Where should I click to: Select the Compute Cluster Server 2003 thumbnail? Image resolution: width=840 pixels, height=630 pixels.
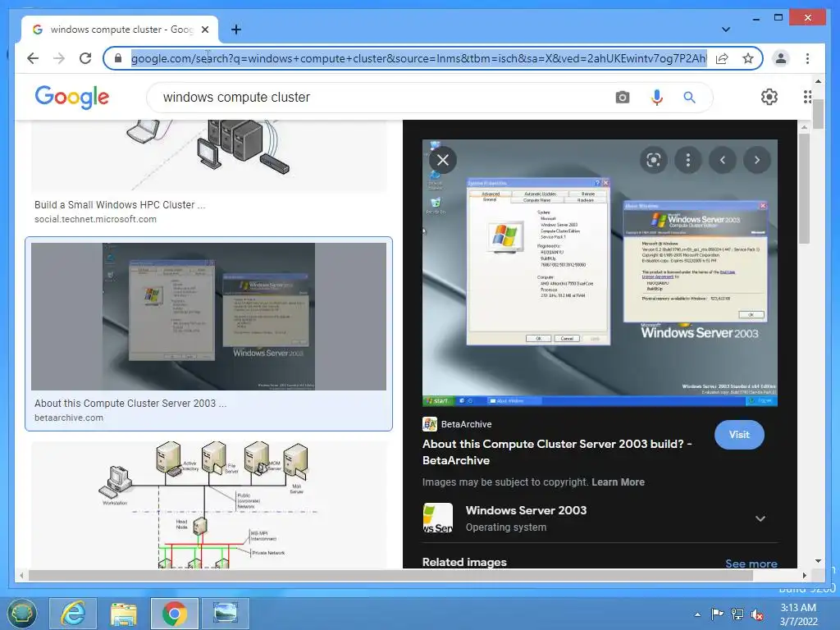tap(208, 317)
